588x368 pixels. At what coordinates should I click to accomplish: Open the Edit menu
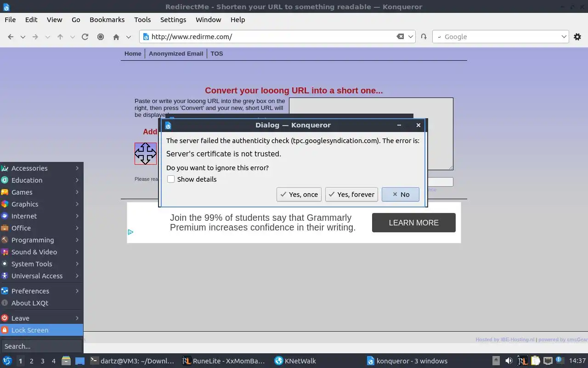click(31, 20)
